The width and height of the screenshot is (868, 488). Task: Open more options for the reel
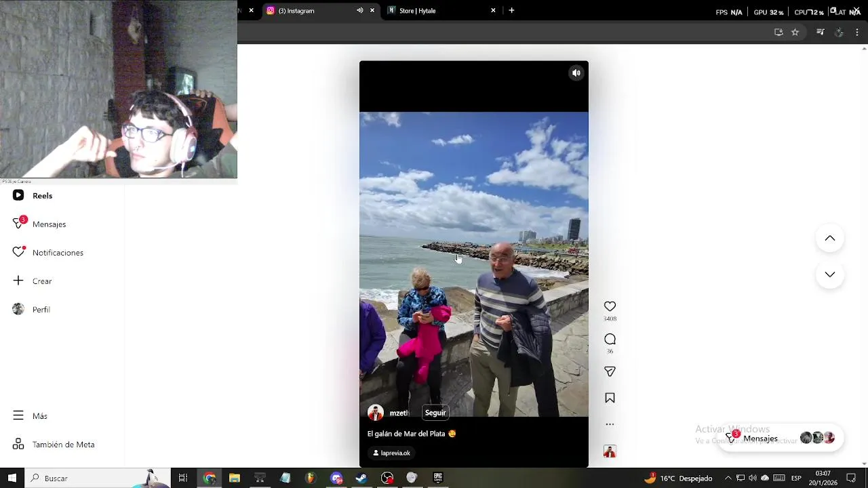pyautogui.click(x=610, y=424)
